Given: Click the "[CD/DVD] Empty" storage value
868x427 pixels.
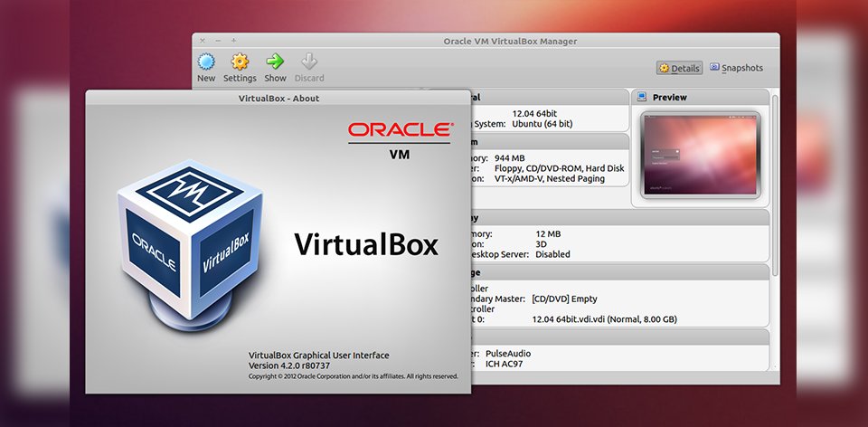Looking at the screenshot, I should (564, 299).
